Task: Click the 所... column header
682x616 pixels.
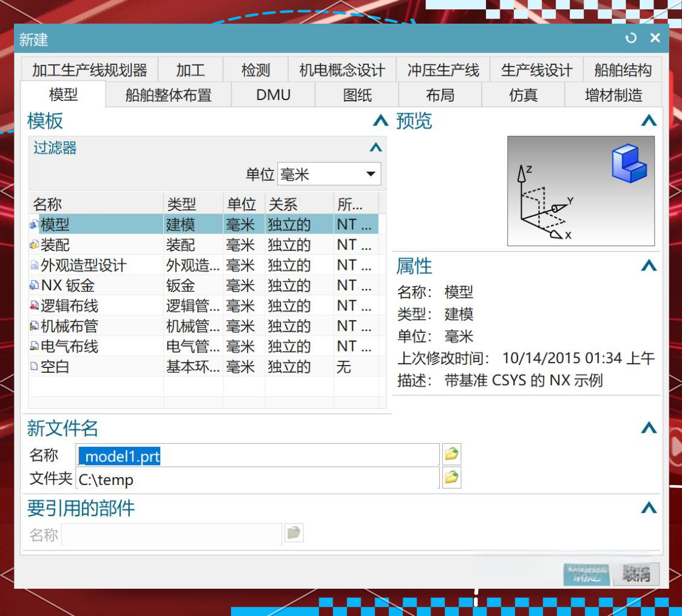Action: 356,204
